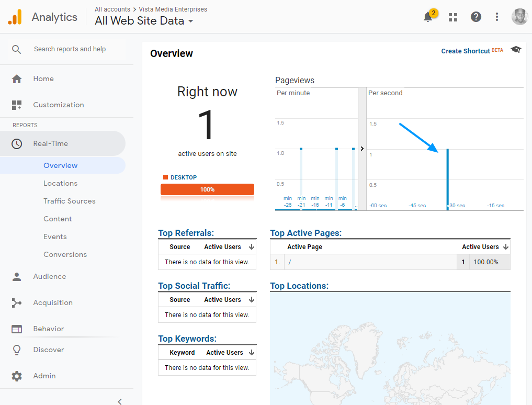
Task: Expand the Audience reports section
Action: pyautogui.click(x=49, y=276)
